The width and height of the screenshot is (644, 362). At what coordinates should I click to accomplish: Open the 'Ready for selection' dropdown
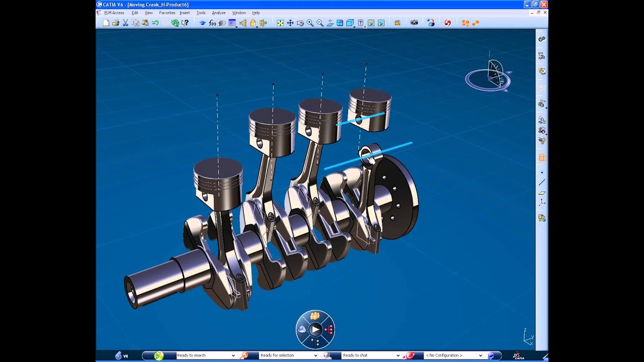click(x=289, y=355)
